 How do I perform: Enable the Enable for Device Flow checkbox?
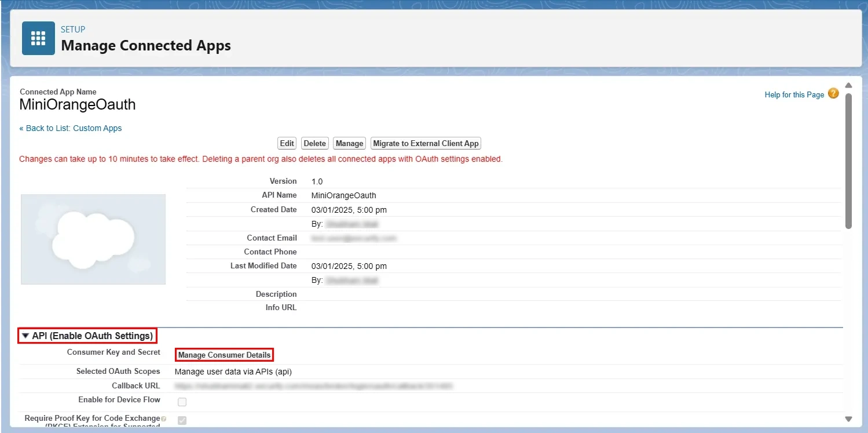click(182, 401)
